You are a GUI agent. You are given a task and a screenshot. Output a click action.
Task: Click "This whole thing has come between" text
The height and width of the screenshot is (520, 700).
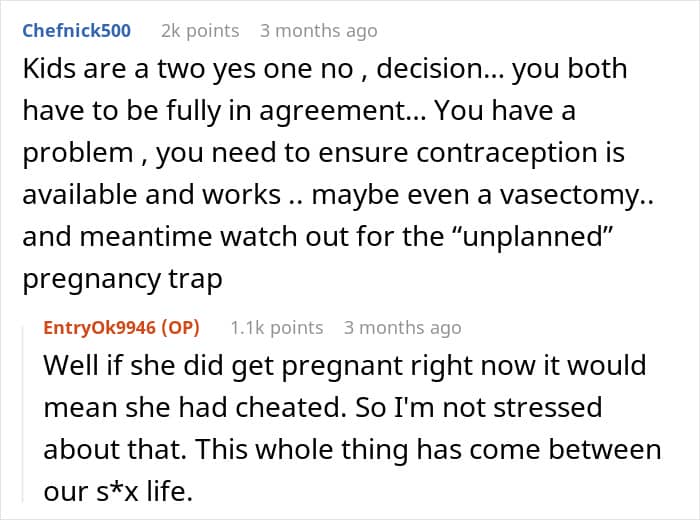click(429, 449)
